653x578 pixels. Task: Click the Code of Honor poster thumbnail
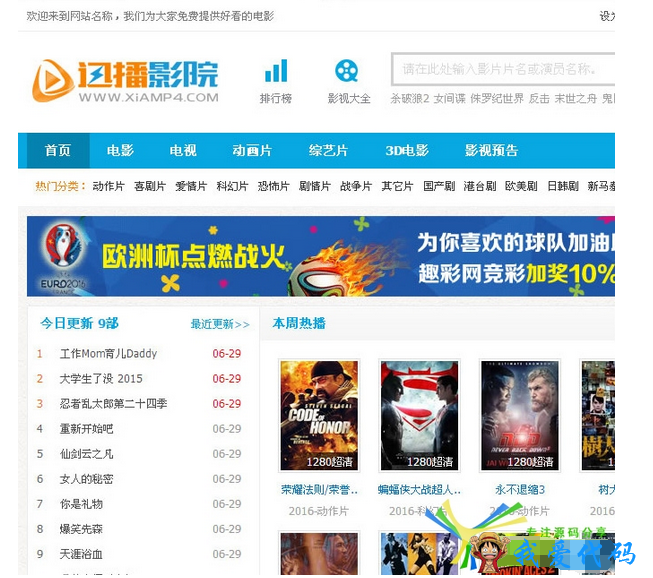tap(319, 416)
